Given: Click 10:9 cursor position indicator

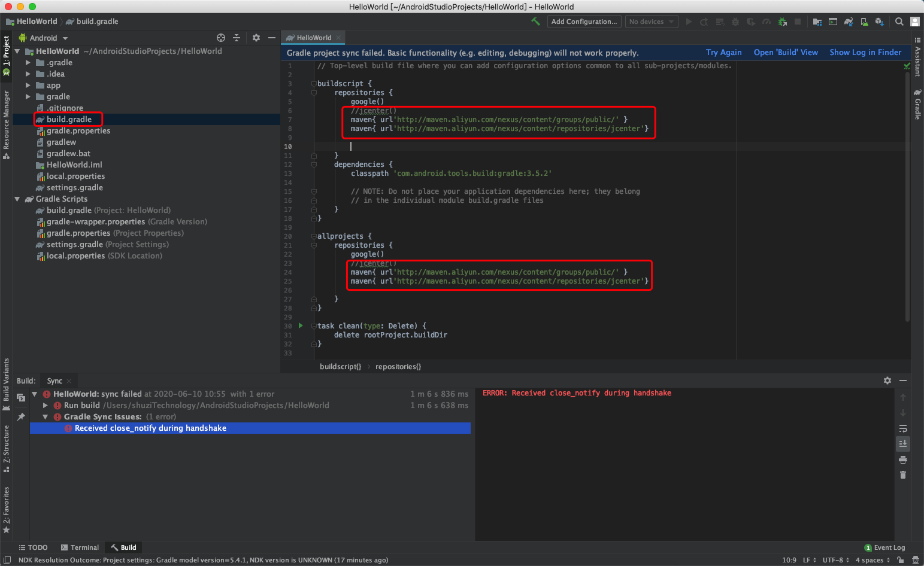Looking at the screenshot, I should (x=789, y=560).
